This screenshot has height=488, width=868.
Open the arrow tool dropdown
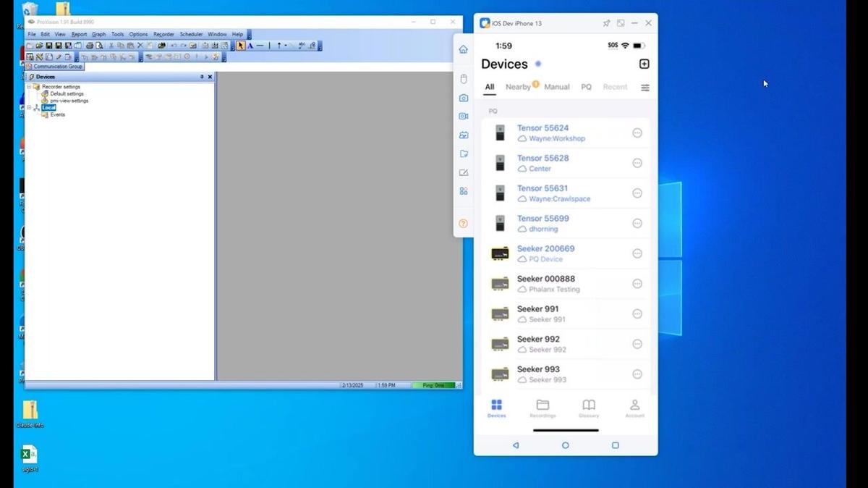[285, 46]
